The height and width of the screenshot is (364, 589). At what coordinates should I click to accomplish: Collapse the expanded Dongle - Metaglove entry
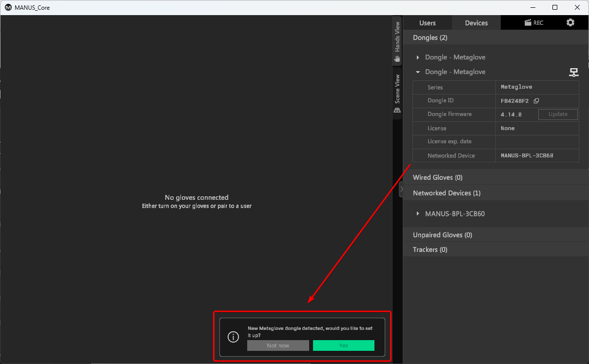tap(418, 72)
